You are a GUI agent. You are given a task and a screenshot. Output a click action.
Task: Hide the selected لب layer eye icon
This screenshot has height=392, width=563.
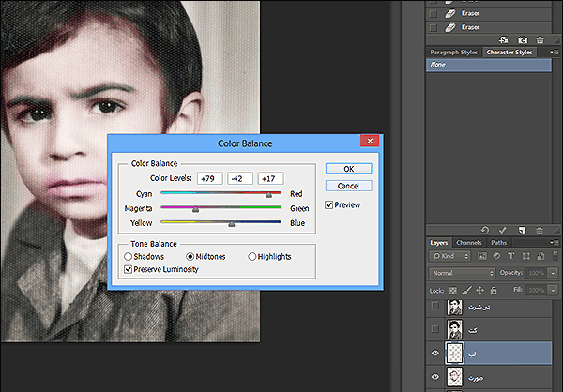pyautogui.click(x=434, y=353)
